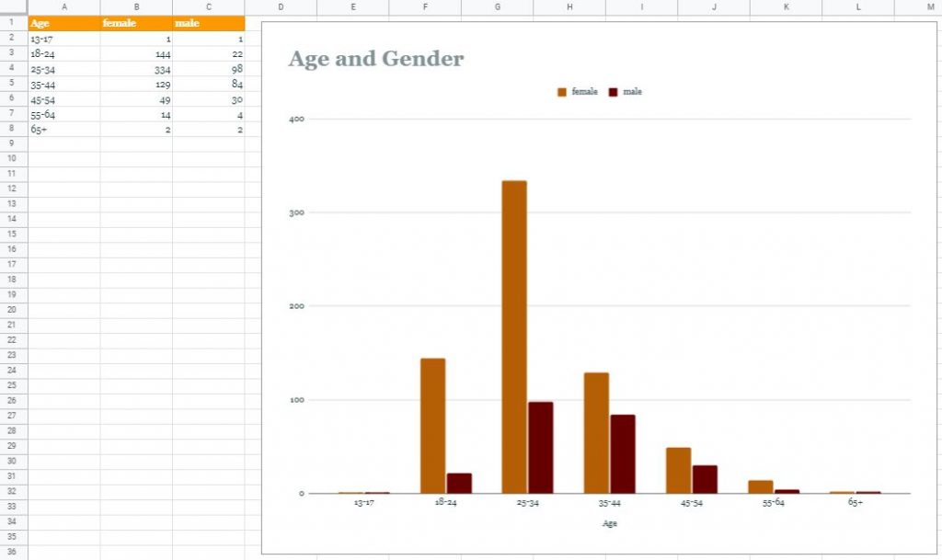Image resolution: width=942 pixels, height=560 pixels.
Task: Select column I header
Action: coord(641,7)
